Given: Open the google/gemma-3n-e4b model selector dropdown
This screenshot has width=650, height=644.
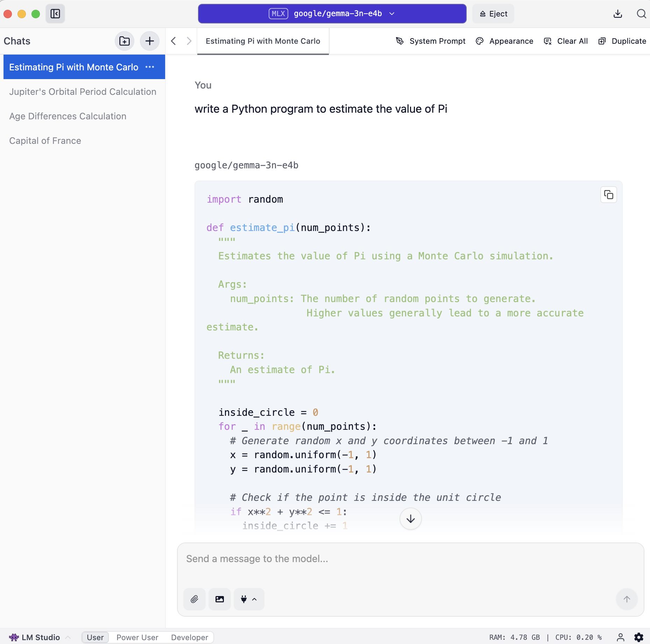Looking at the screenshot, I should click(332, 14).
